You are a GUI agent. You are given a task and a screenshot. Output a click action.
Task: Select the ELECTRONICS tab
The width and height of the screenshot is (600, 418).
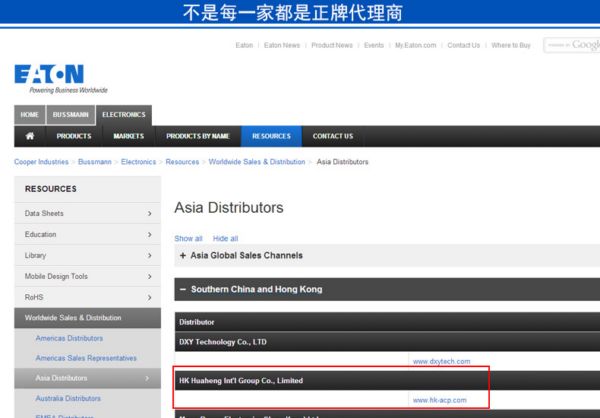coord(124,115)
